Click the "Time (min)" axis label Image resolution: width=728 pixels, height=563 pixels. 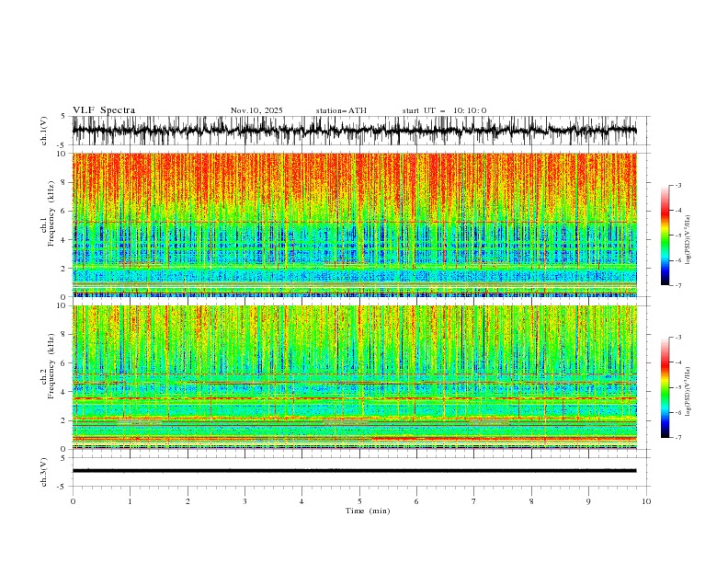coord(368,511)
